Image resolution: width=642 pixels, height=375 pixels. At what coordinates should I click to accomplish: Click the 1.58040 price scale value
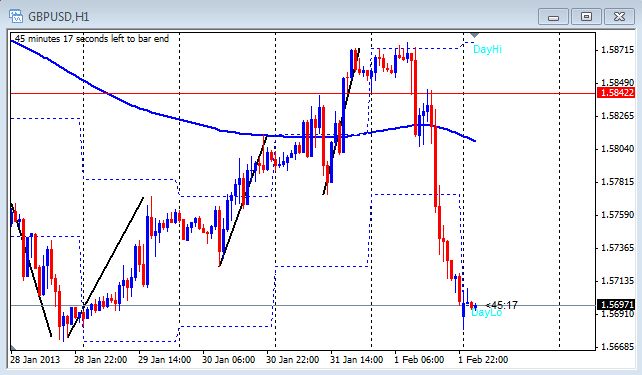pyautogui.click(x=617, y=149)
